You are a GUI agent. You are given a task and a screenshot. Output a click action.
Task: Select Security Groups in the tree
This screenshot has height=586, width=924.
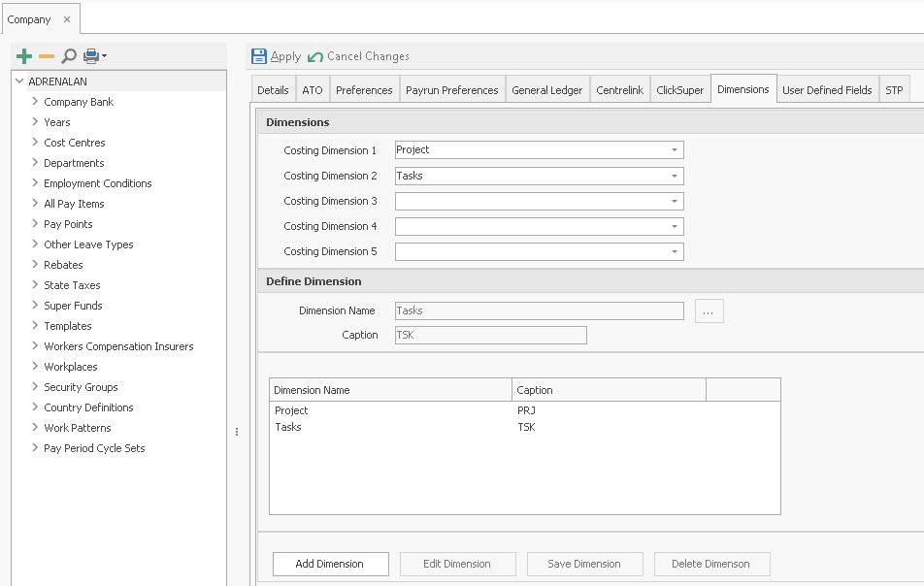(x=81, y=387)
